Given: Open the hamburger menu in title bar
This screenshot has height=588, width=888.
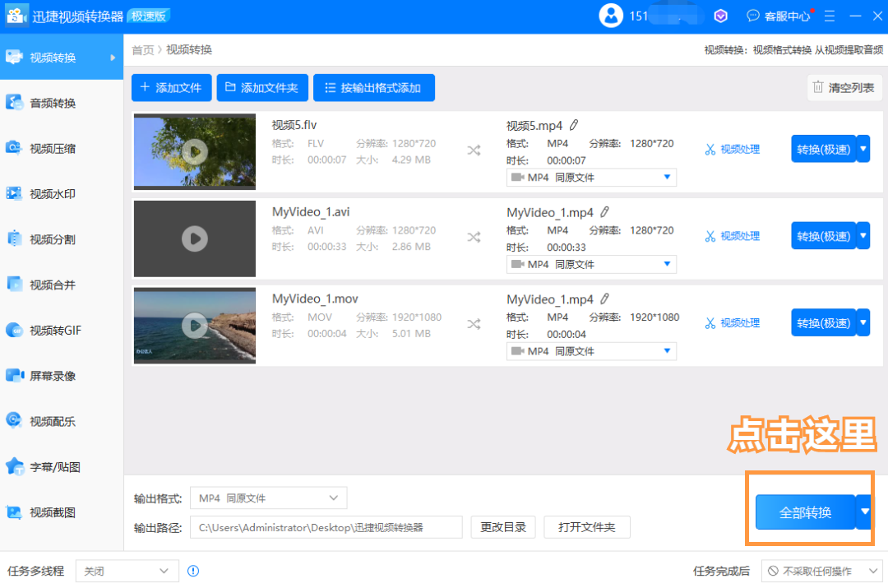Looking at the screenshot, I should click(x=830, y=16).
